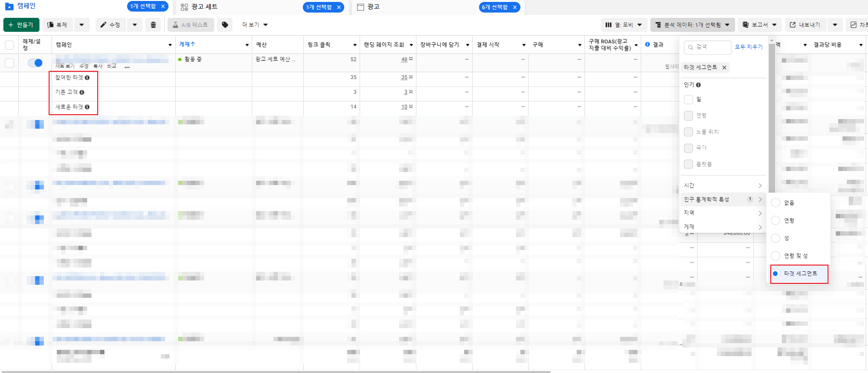The width and height of the screenshot is (868, 373).
Task: Click the blue info icon beside 결과
Action: pyautogui.click(x=648, y=44)
